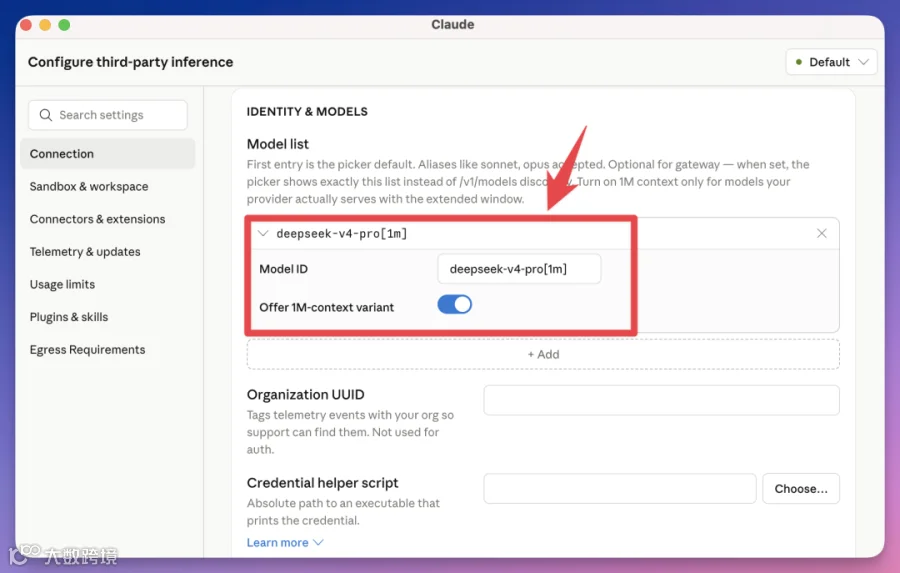Click the Organization UUID input field
The height and width of the screenshot is (573, 900).
(661, 400)
